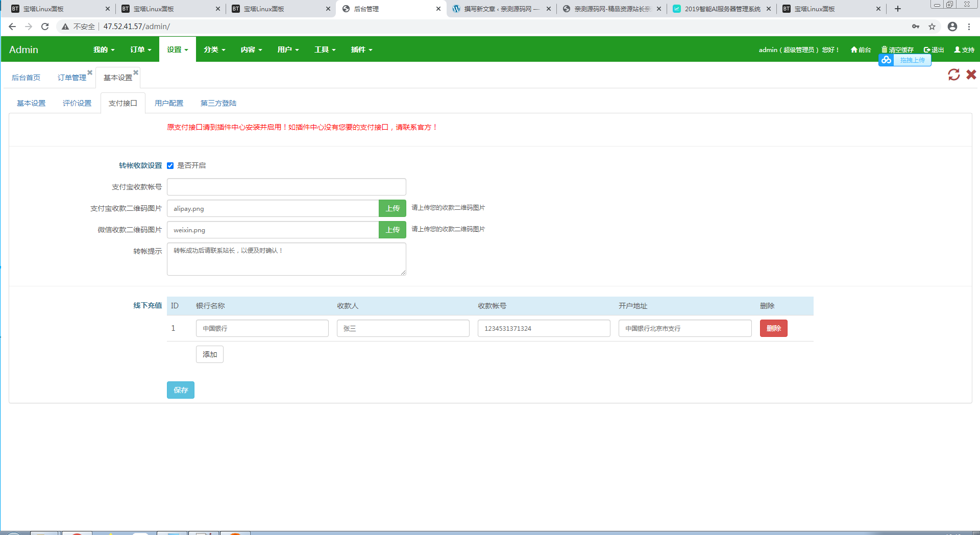Open the 工具 dropdown menu
The width and height of the screenshot is (980, 535).
(325, 50)
